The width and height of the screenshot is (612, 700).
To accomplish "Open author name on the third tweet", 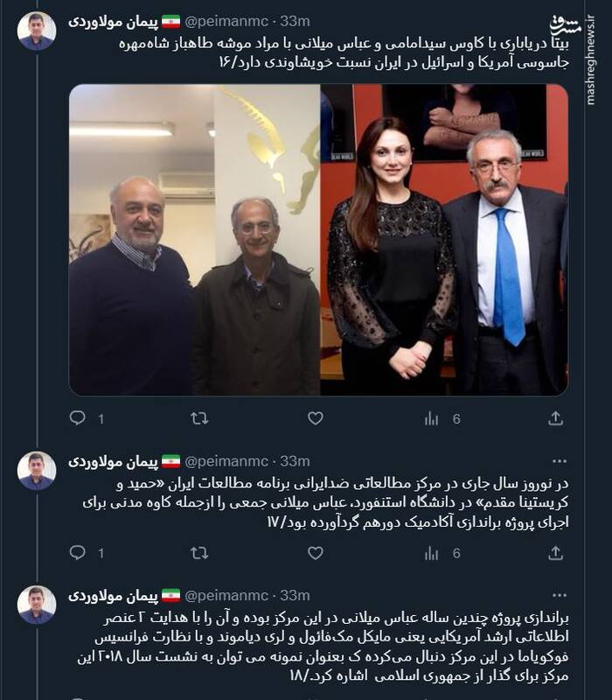I will (x=114, y=596).
